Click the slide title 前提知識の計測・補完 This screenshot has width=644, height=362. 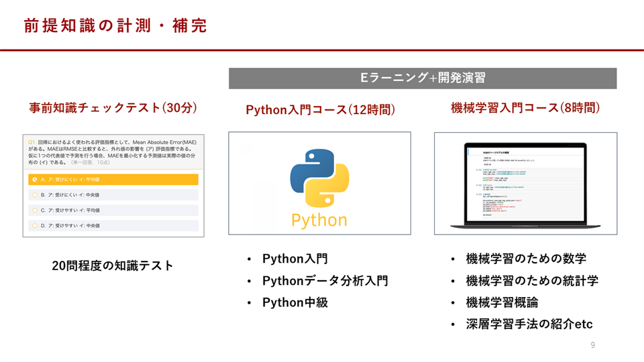pos(115,26)
